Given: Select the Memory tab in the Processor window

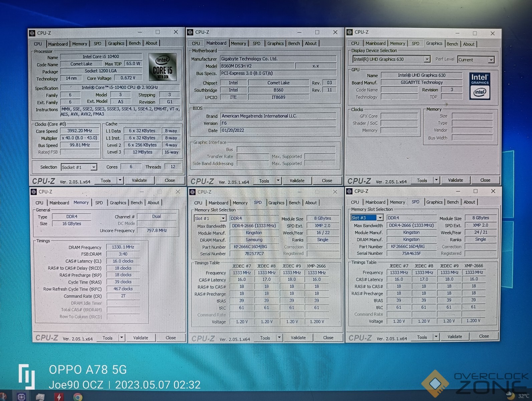Looking at the screenshot, I should tap(79, 44).
